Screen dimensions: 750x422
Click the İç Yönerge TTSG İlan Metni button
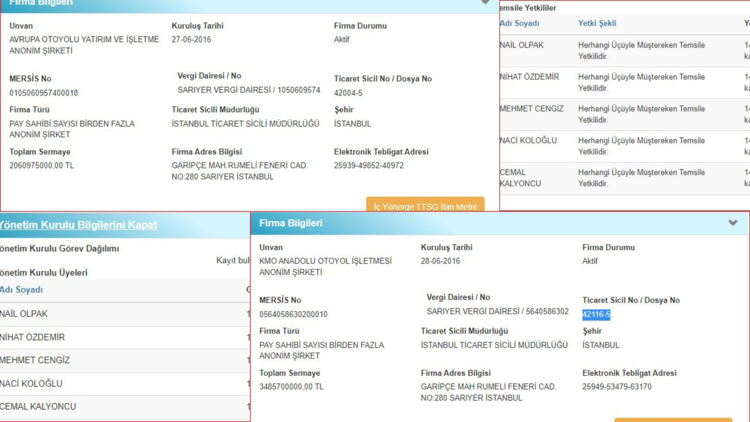(425, 204)
